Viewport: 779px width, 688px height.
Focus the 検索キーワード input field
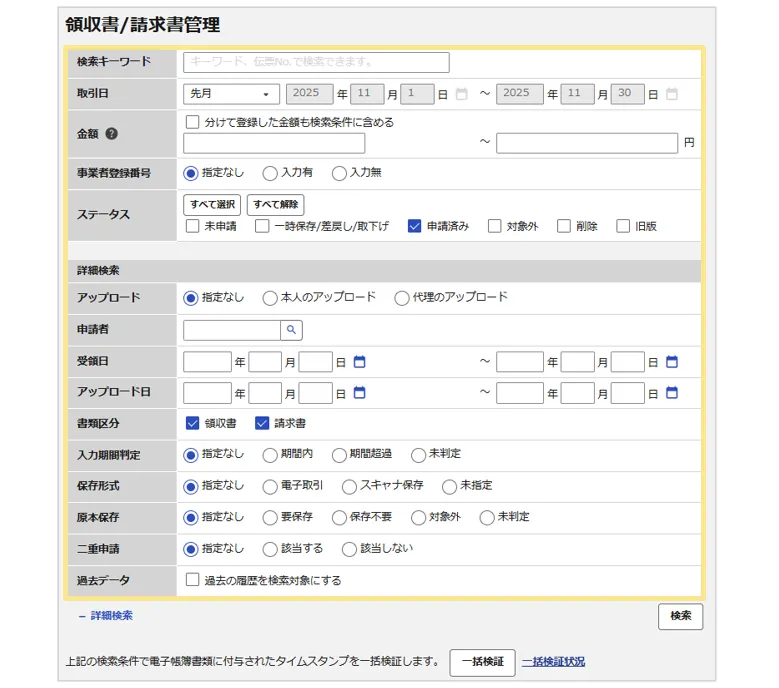coord(316,62)
